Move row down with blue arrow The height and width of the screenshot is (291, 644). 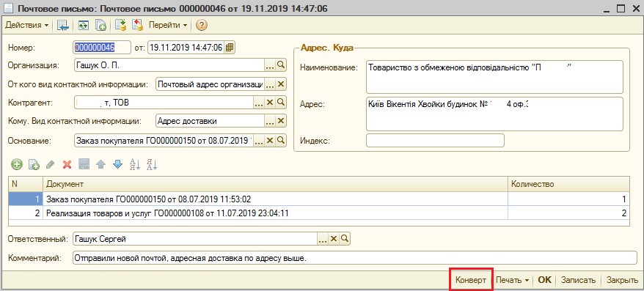[x=117, y=165]
